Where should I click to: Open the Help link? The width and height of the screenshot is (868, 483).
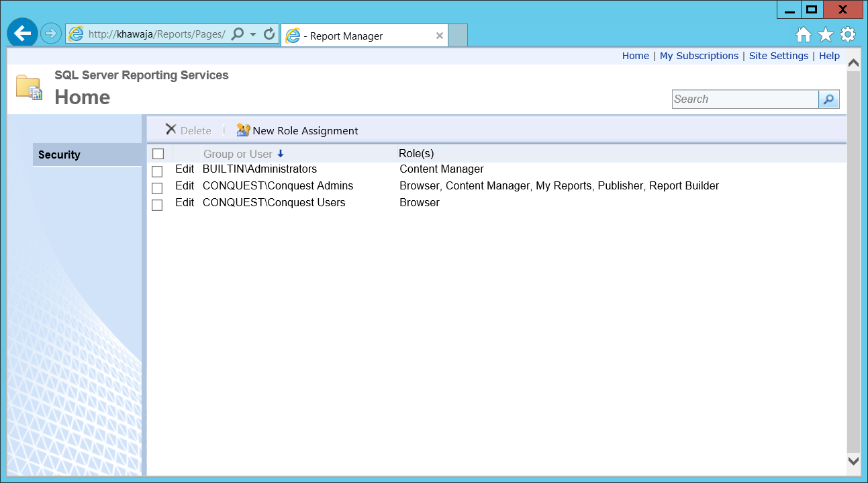pyautogui.click(x=829, y=56)
